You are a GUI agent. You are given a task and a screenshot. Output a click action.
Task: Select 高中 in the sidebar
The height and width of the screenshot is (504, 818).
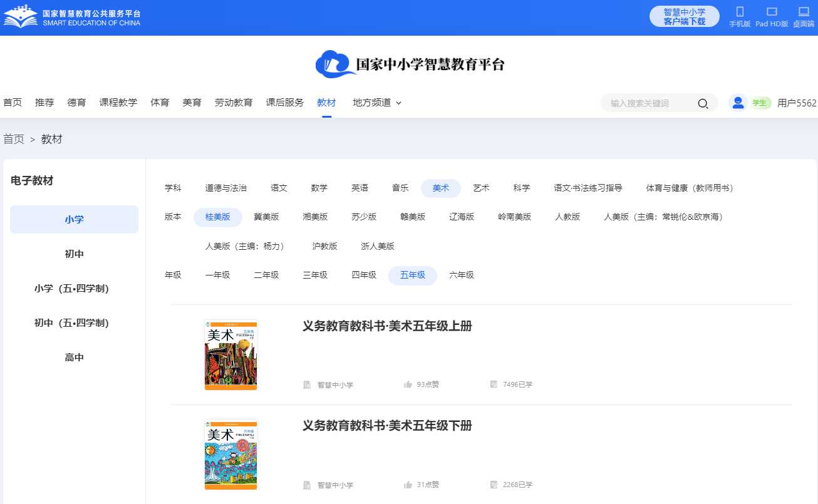coord(74,357)
